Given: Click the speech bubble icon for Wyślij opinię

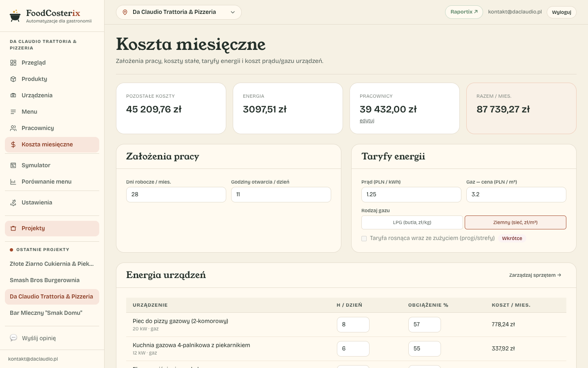Looking at the screenshot, I should pyautogui.click(x=13, y=338).
